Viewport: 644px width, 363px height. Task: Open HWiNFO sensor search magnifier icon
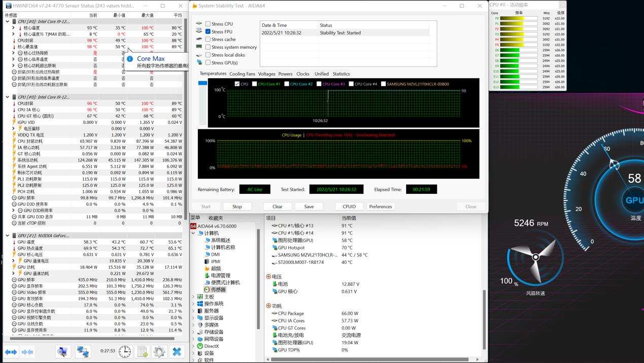(62, 351)
